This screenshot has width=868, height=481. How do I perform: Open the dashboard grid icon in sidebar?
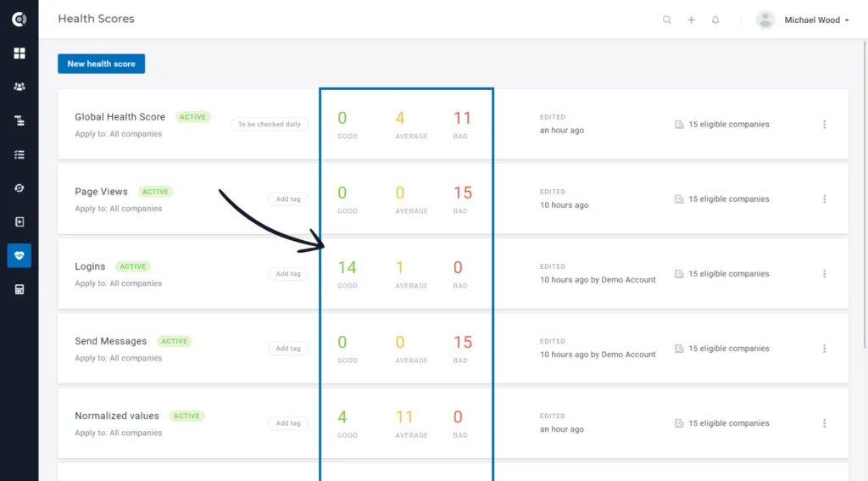pos(19,53)
